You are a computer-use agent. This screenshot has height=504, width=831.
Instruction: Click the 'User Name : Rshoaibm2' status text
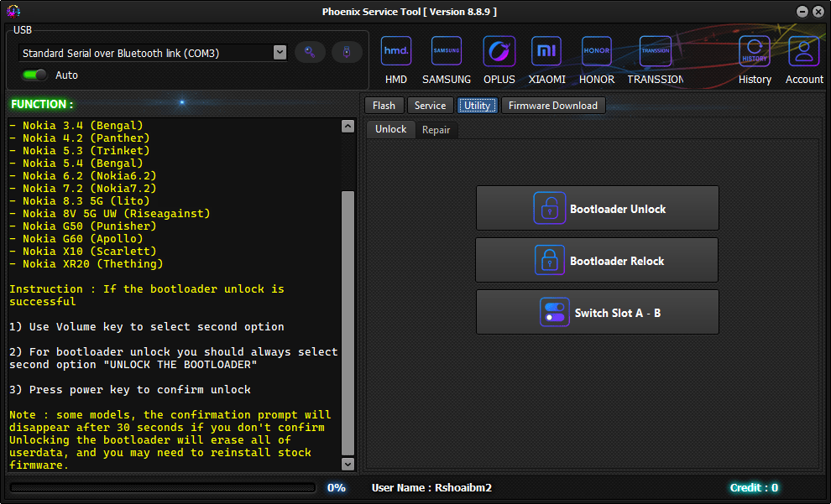click(x=431, y=487)
